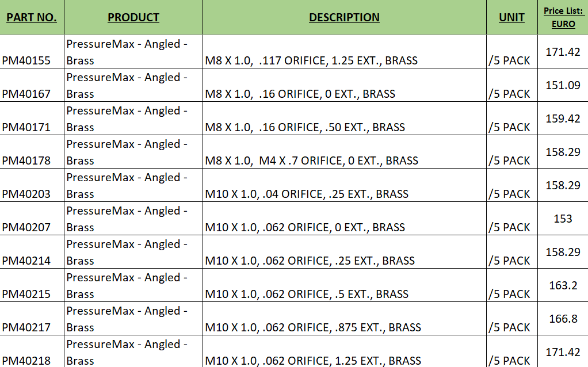This screenshot has width=588, height=367.
Task: Select the PM40171 cell
Action: [32, 118]
